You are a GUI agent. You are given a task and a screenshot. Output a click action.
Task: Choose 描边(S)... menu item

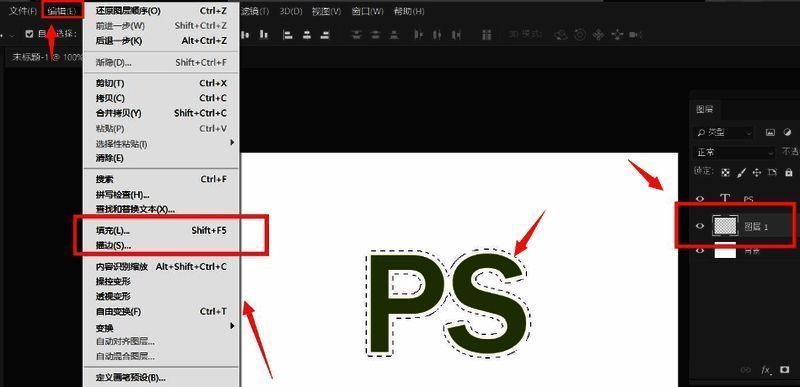tap(161, 245)
